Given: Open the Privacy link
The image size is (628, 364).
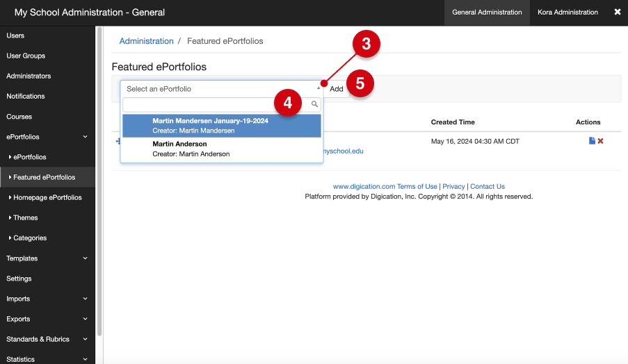Looking at the screenshot, I should coord(453,186).
